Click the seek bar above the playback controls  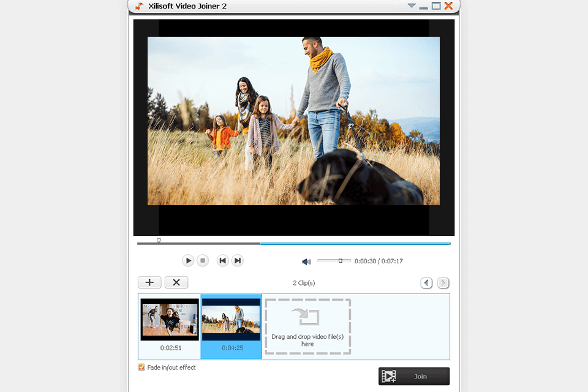294,243
